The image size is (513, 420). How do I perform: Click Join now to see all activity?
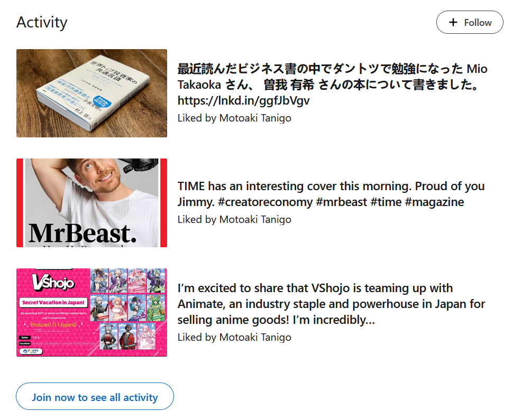pos(95,397)
